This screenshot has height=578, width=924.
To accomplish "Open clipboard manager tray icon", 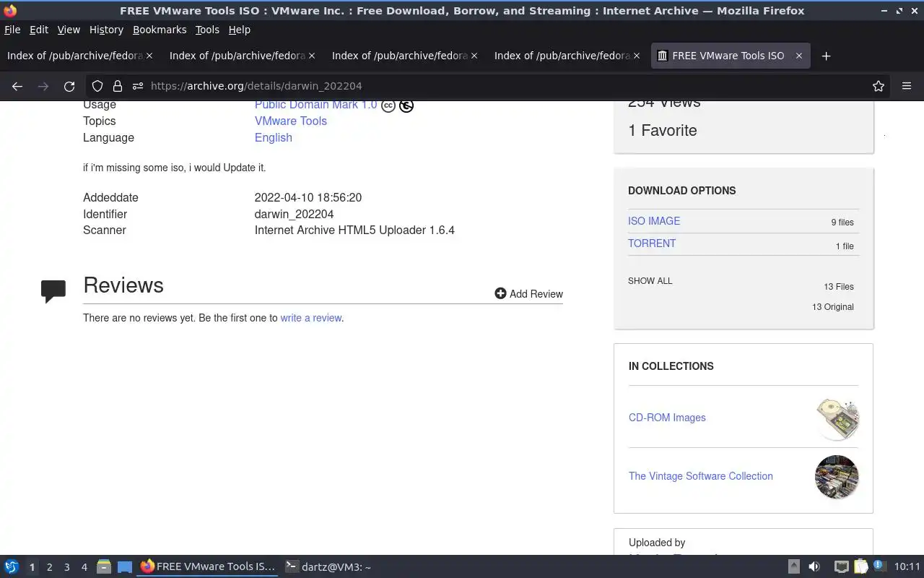I will pyautogui.click(x=860, y=567).
